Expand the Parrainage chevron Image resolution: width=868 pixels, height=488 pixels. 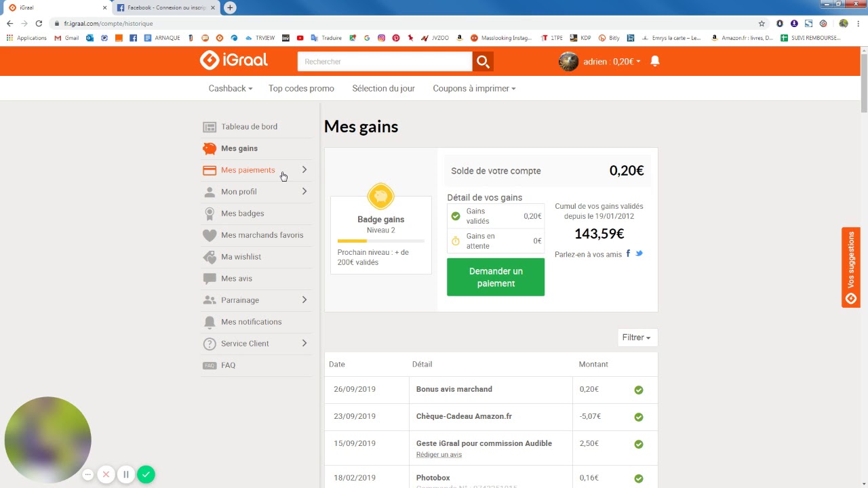click(x=304, y=300)
